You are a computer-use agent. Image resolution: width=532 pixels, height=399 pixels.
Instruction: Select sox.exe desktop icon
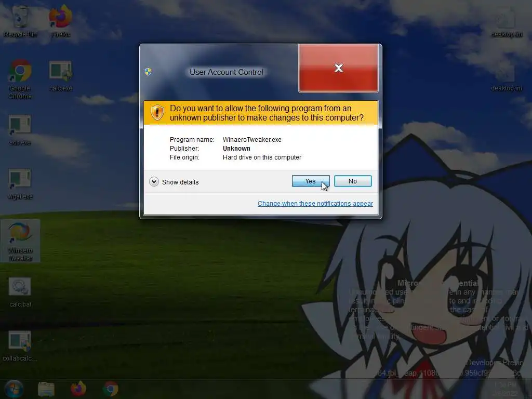point(20,130)
